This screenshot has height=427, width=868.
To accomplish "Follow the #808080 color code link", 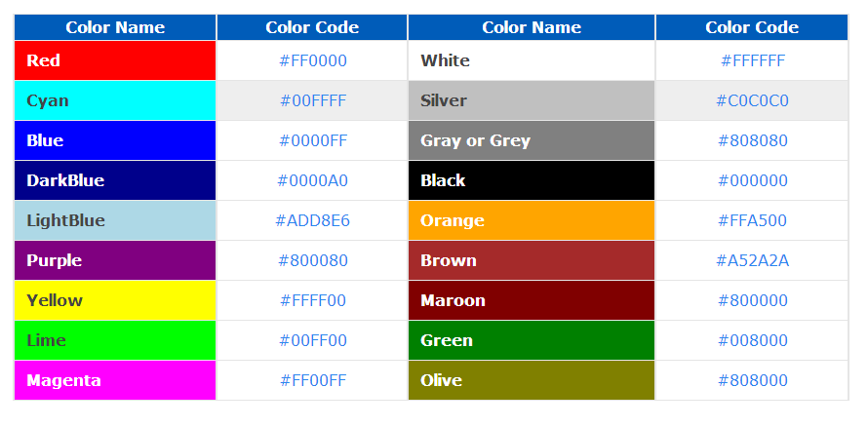I will (x=752, y=140).
